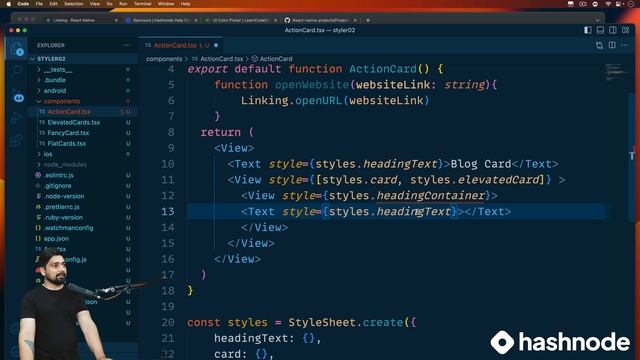
Task: Open the File menu
Action: [x=39, y=4]
